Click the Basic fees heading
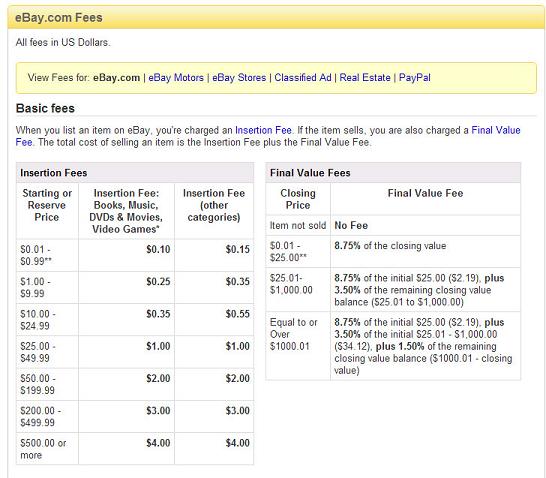This screenshot has width=546, height=478. pos(45,108)
